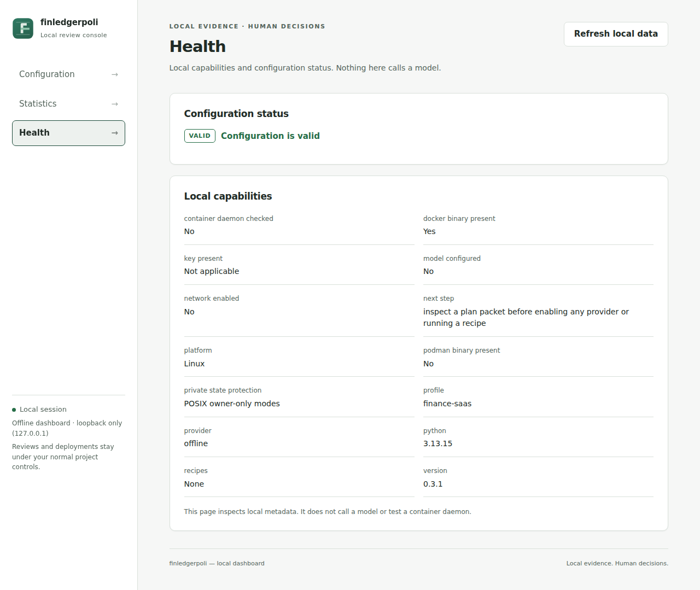Click the python version '3.13.15'
Viewport: 700px width, 590px height.
(437, 443)
